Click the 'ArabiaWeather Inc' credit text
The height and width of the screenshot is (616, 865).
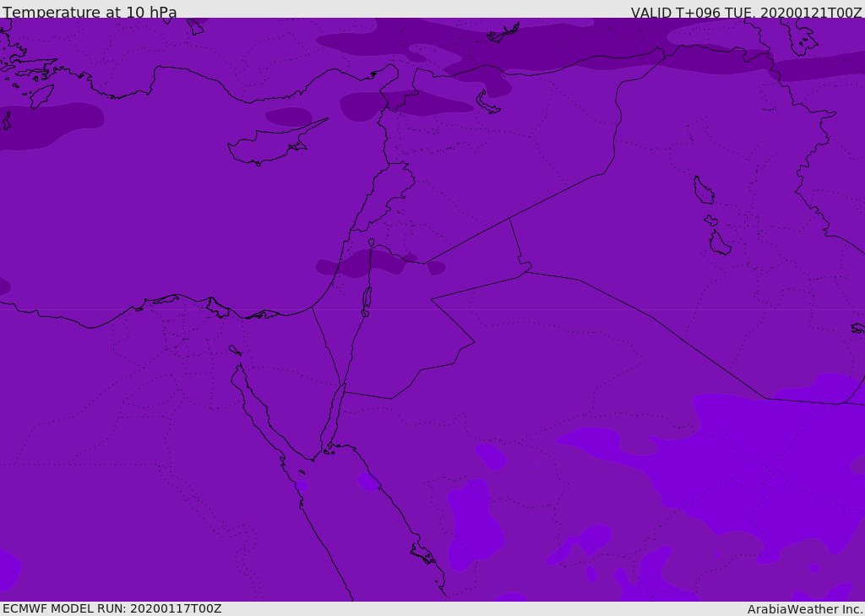click(x=803, y=609)
